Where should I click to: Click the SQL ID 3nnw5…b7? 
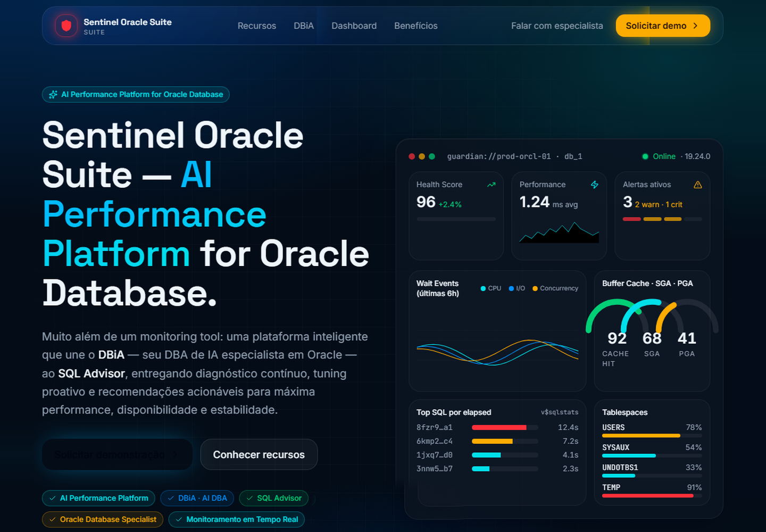pos(435,469)
